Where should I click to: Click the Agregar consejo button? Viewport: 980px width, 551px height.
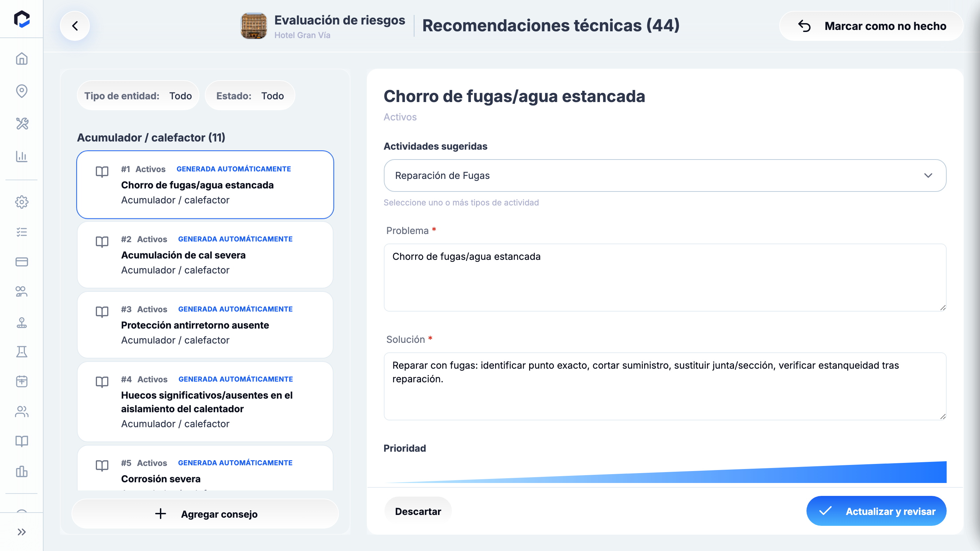point(205,514)
